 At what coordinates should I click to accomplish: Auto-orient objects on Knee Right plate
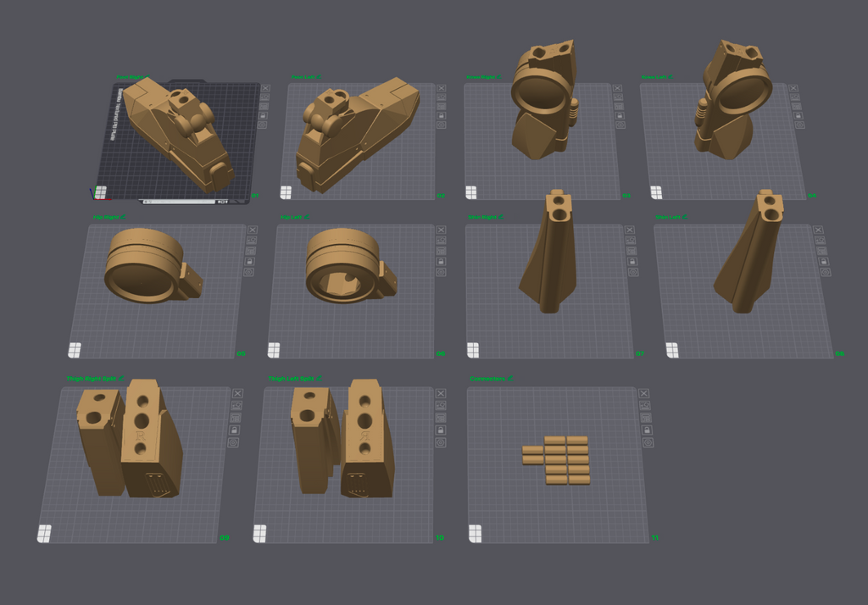(x=618, y=97)
